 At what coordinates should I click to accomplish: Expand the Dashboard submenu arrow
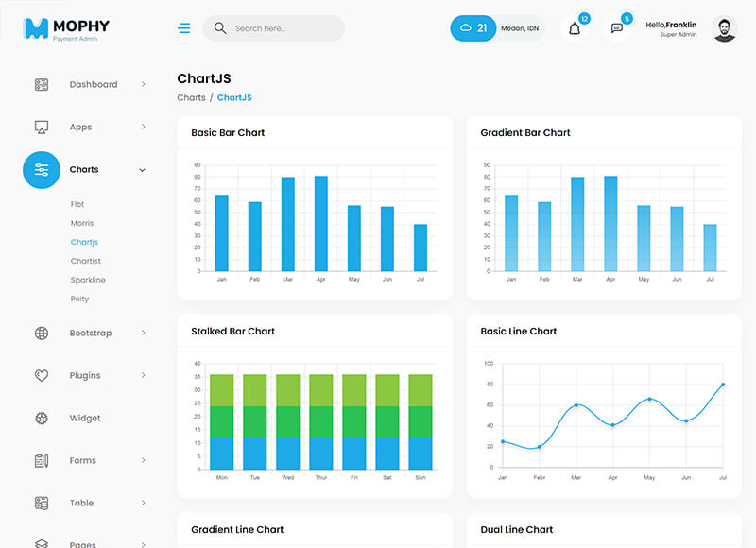pos(143,85)
